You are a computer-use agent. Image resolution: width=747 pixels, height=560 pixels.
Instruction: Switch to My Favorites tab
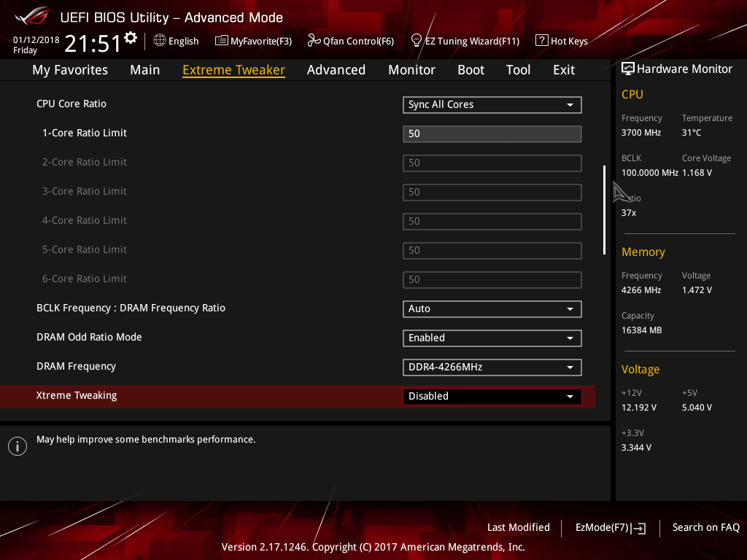point(70,70)
